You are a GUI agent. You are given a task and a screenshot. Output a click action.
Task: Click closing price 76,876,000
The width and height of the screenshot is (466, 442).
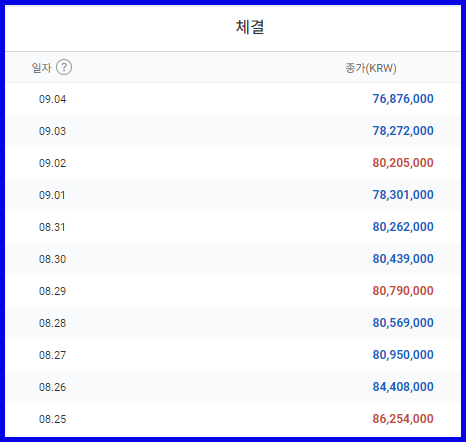click(403, 99)
